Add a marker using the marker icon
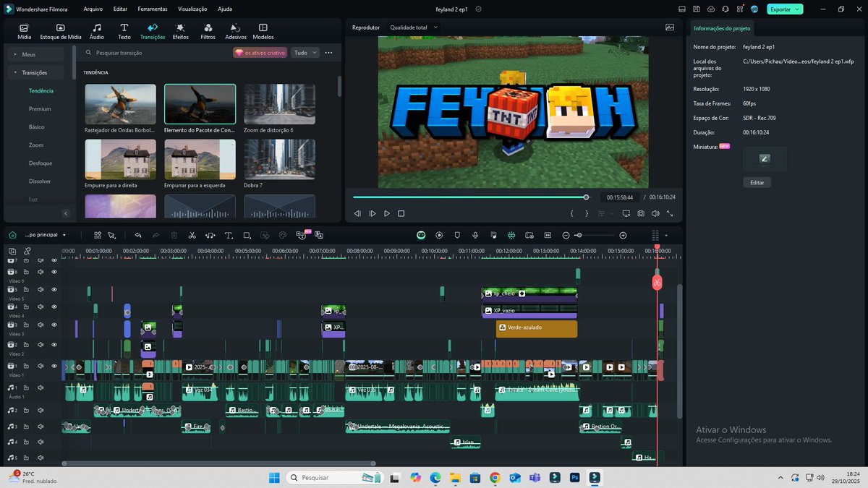 coord(457,235)
